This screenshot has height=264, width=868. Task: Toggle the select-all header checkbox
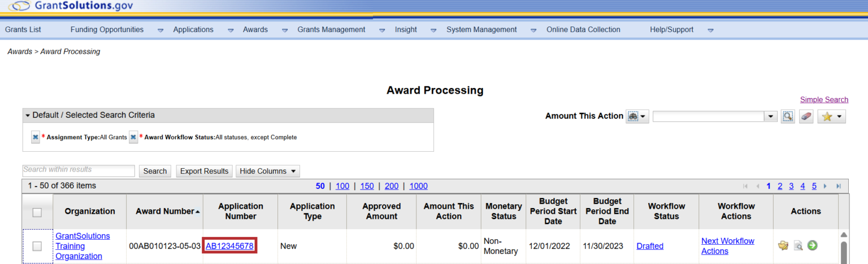tap(37, 212)
